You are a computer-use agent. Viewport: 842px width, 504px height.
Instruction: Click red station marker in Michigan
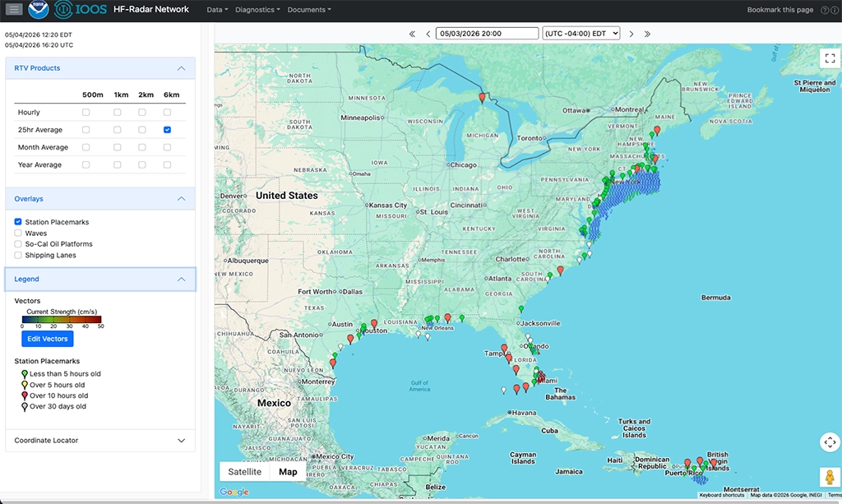point(482,97)
